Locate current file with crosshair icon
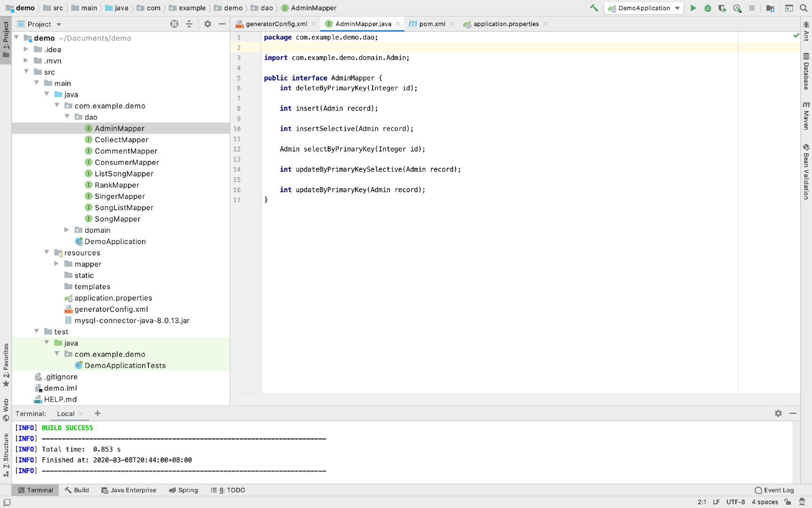This screenshot has width=812, height=508. click(174, 24)
